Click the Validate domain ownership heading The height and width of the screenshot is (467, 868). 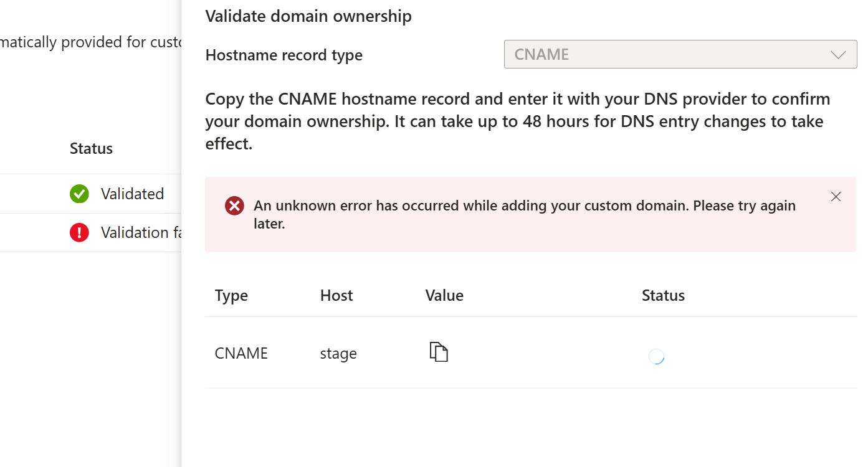308,16
